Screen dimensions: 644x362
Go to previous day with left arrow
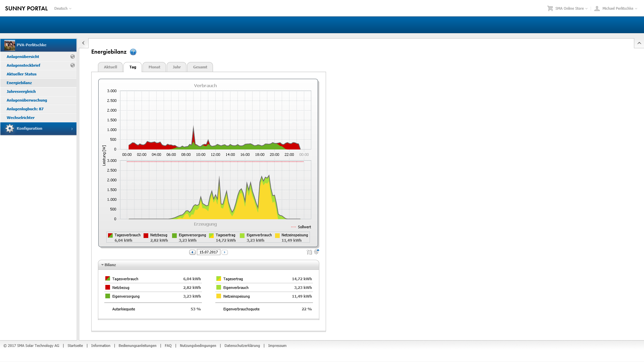click(x=192, y=252)
